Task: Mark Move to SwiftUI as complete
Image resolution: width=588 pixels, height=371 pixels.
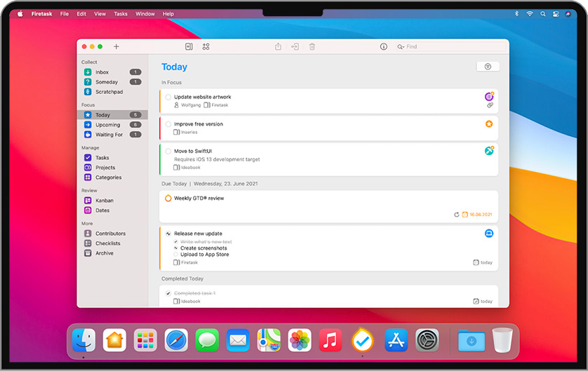Action: coord(168,151)
